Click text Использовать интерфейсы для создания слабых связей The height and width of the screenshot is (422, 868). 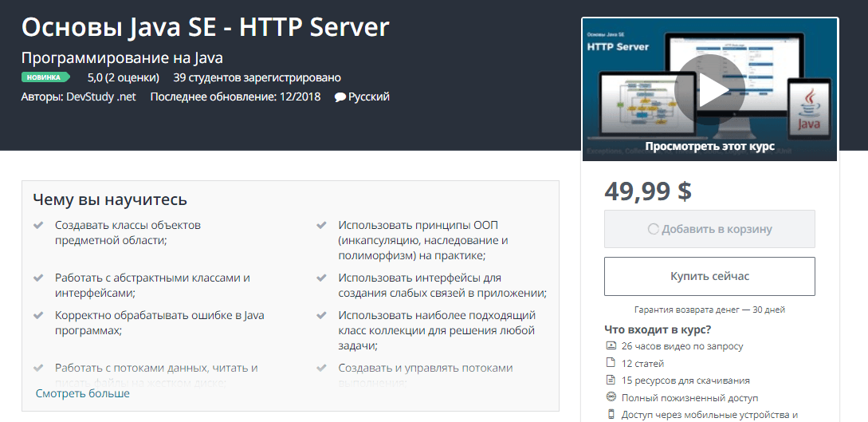(442, 286)
